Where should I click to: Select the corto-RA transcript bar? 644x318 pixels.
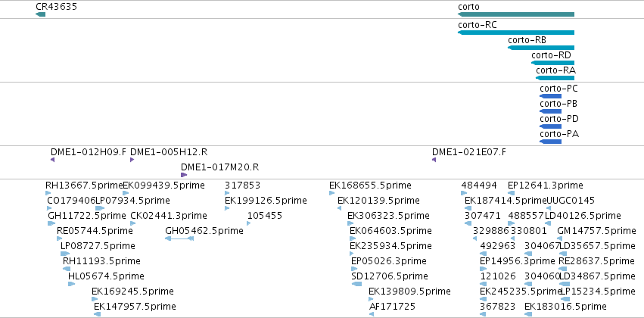point(555,78)
